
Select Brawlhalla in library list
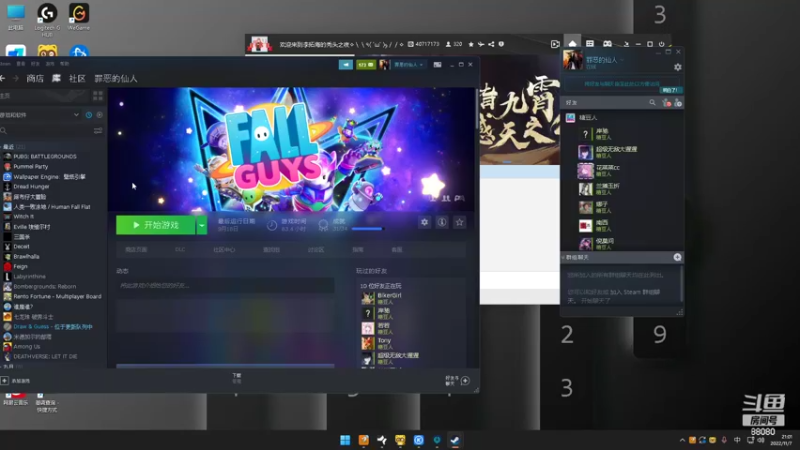click(x=26, y=257)
